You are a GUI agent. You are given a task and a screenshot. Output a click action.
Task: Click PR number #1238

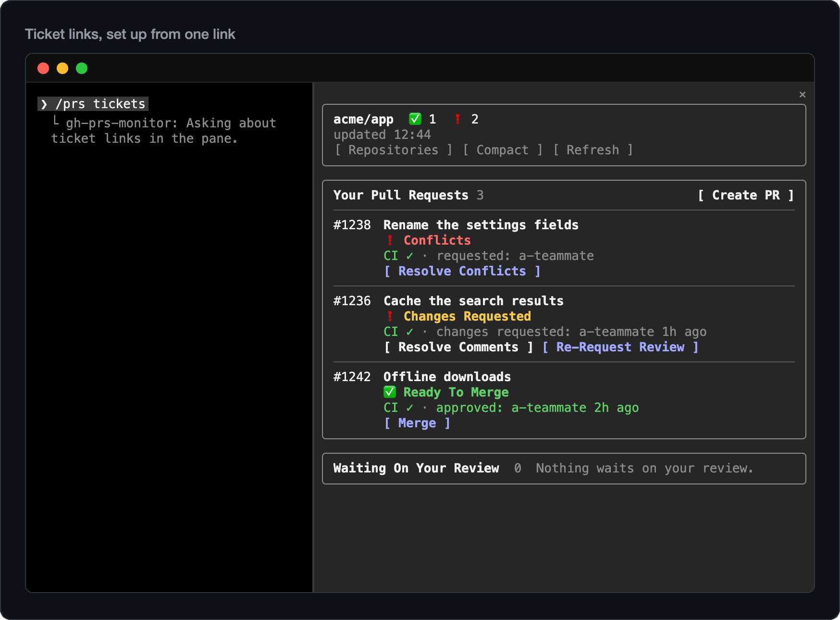pos(352,225)
